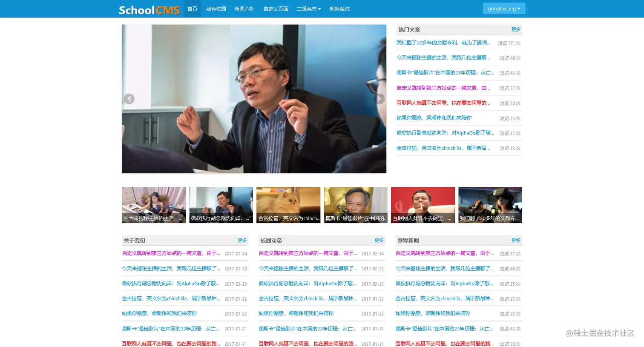Open the 自定义页面 nav item
The image size is (644, 347).
[276, 9]
